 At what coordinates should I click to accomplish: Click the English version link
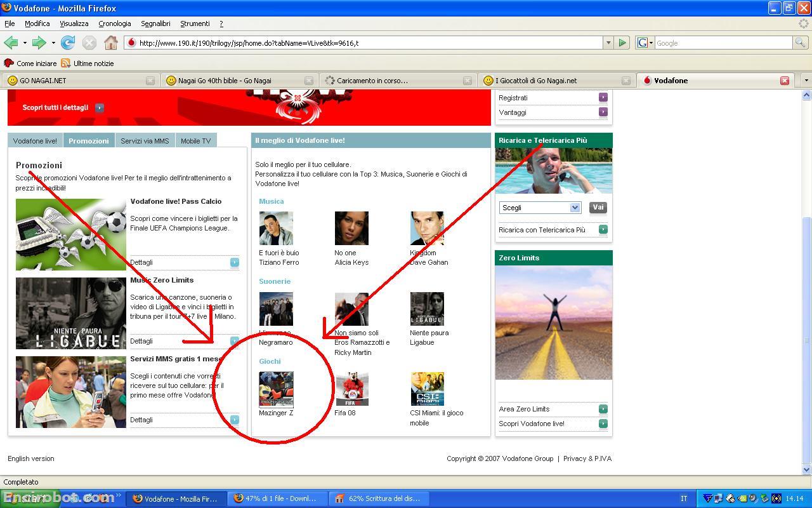coord(31,458)
